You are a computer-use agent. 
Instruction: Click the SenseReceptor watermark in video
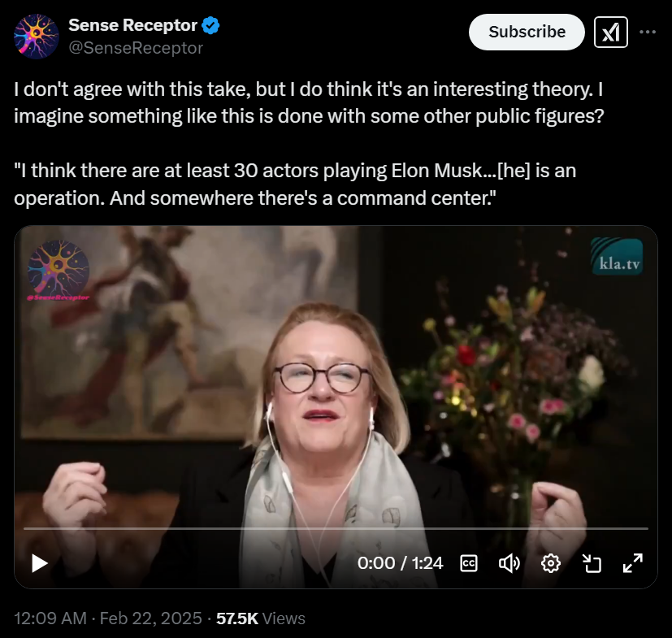pyautogui.click(x=59, y=271)
